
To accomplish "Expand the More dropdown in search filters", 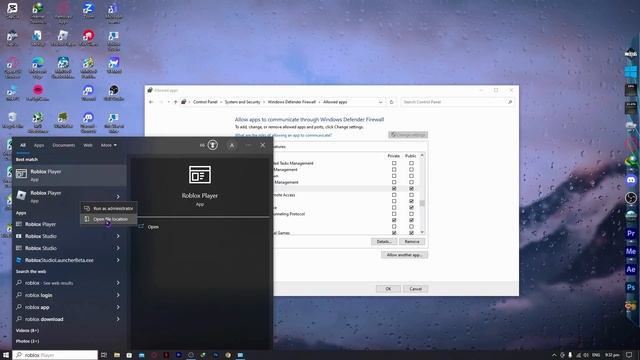I will click(x=109, y=145).
